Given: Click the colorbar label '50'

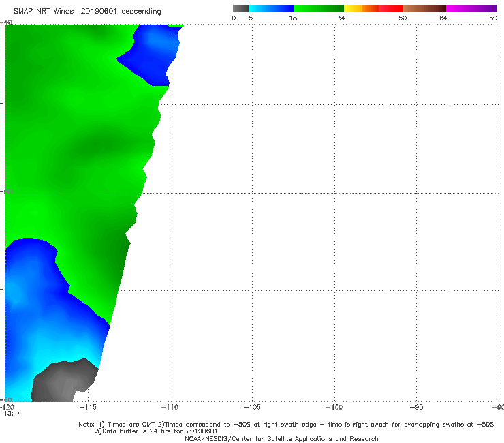Looking at the screenshot, I should pos(403,18).
